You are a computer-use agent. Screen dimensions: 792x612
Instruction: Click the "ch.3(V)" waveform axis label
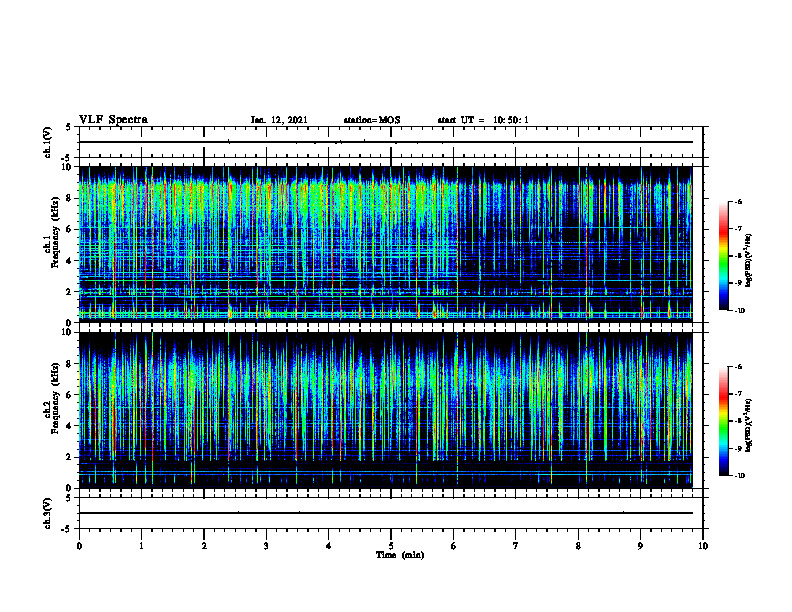pos(47,513)
